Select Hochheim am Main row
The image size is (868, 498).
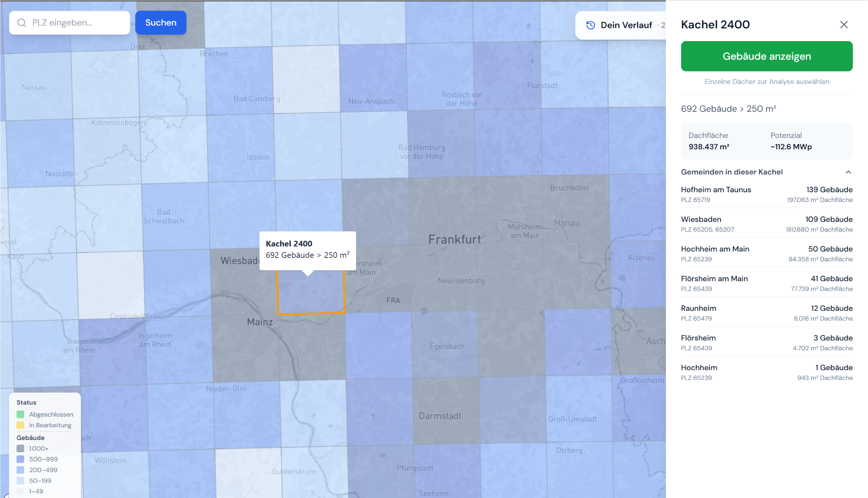tap(767, 254)
